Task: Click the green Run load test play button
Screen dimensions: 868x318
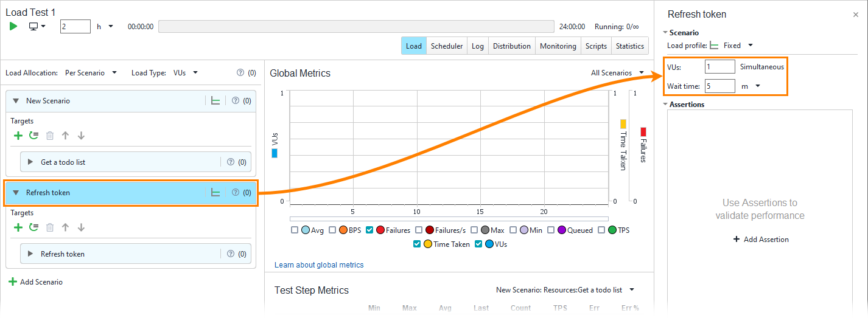Action: [13, 26]
